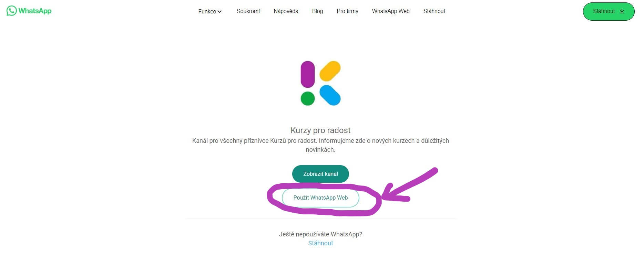Open the Funkce menu label

[207, 11]
